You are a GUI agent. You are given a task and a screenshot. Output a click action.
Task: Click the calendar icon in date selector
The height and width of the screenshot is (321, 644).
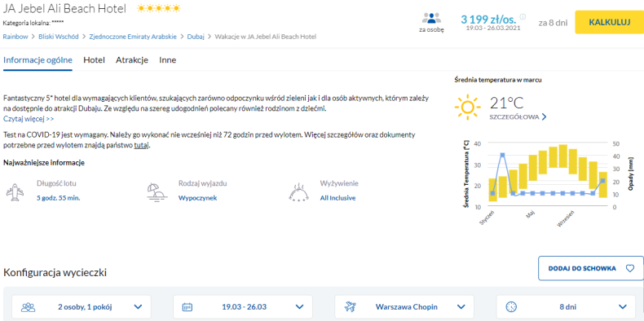(x=187, y=306)
